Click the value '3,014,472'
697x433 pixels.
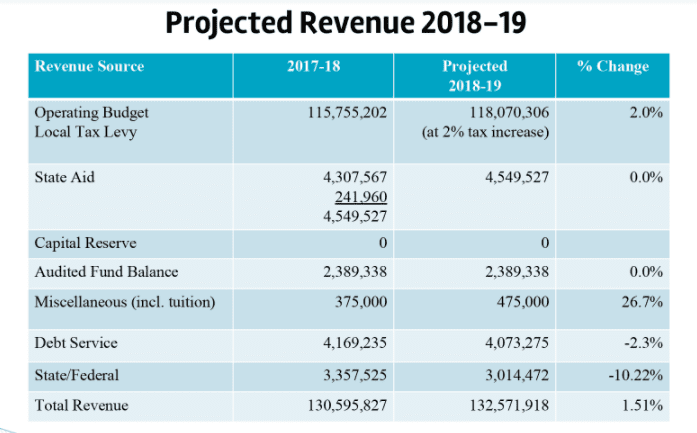(517, 375)
